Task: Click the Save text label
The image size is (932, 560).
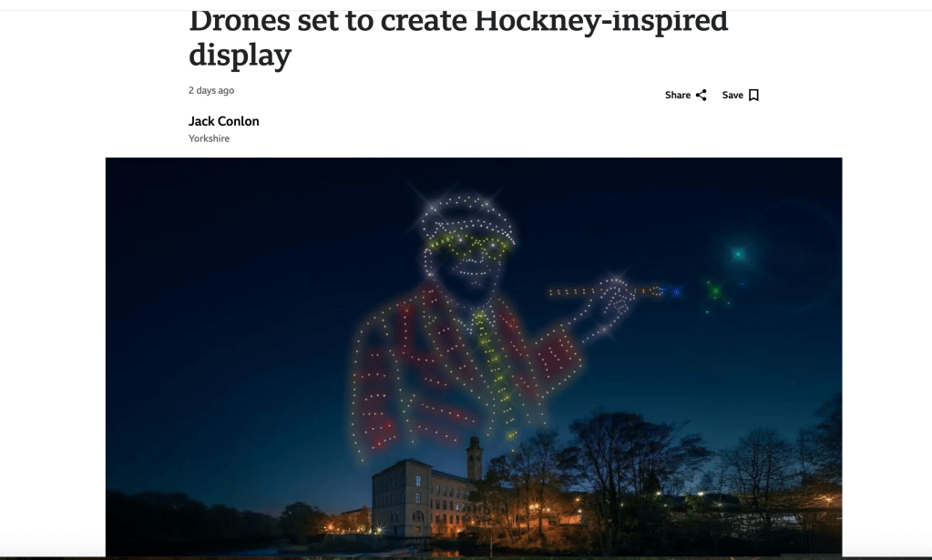Action: click(x=732, y=95)
